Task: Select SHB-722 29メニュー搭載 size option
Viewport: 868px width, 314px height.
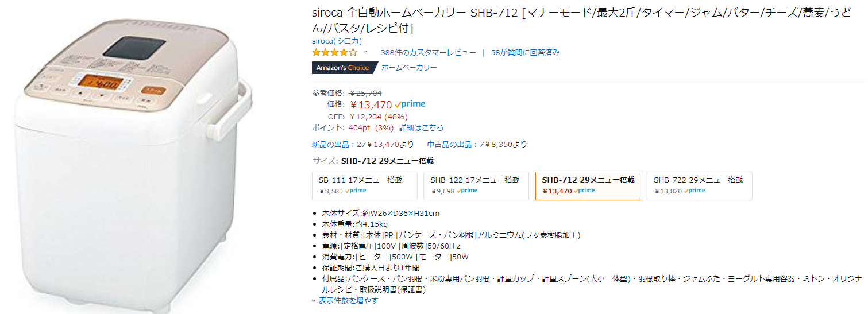Action: [x=699, y=185]
